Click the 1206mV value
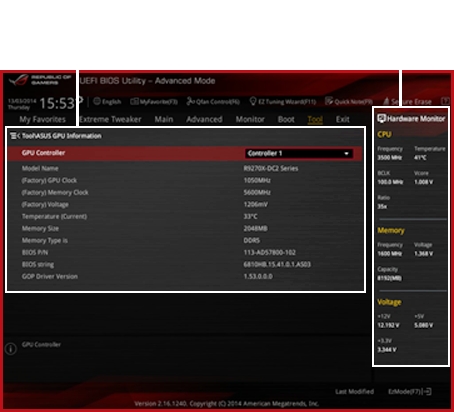The image size is (454, 412). (255, 204)
